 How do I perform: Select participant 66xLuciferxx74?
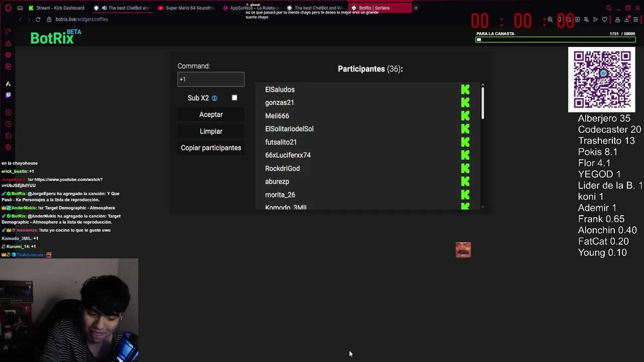[x=288, y=155]
